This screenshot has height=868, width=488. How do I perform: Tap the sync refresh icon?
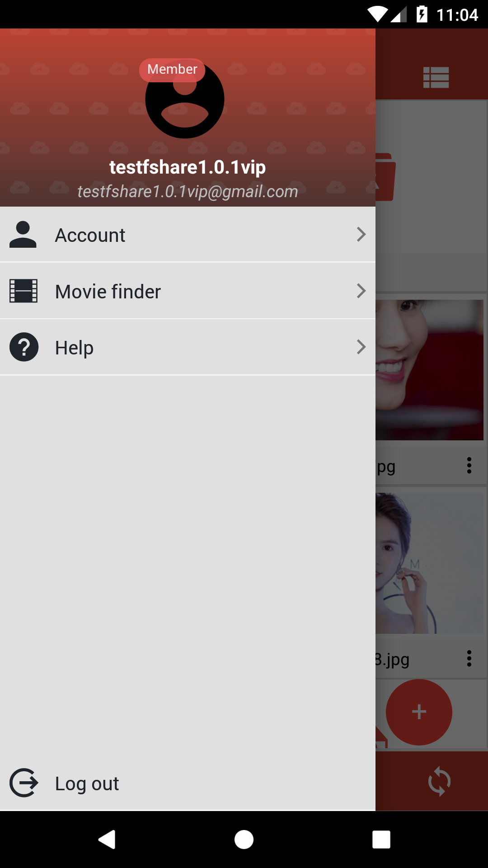coord(439,781)
